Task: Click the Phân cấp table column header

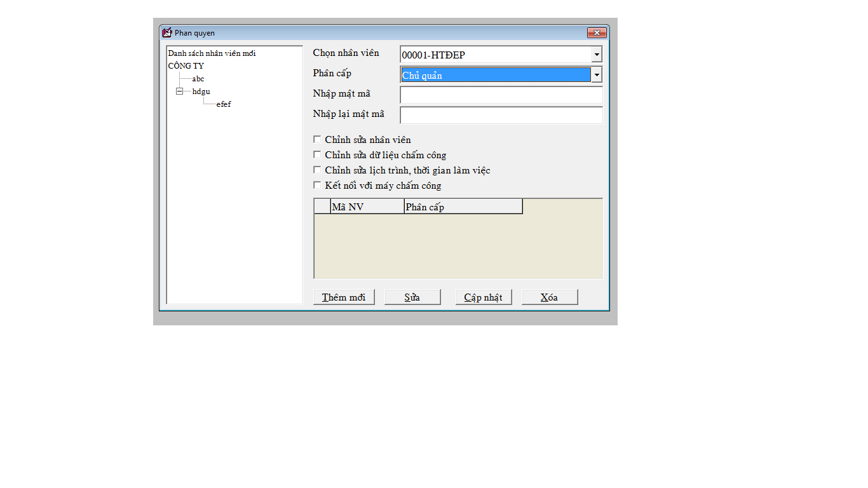Action: click(x=463, y=207)
